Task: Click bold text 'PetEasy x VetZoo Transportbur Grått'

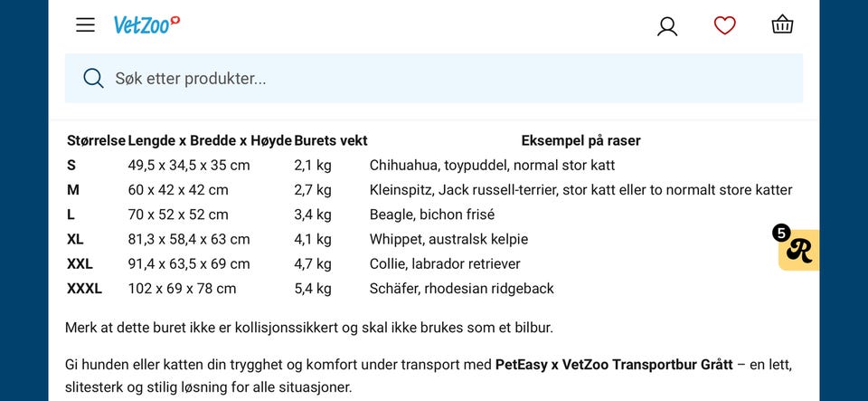Action: tap(614, 365)
